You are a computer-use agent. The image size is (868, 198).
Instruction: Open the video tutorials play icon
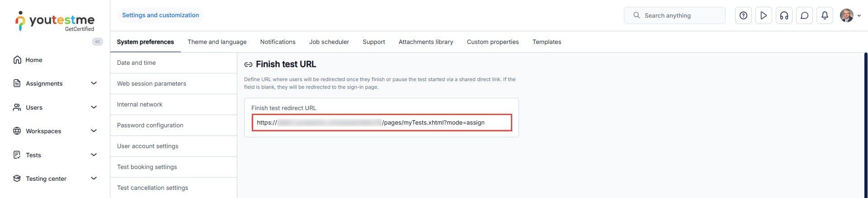click(764, 15)
